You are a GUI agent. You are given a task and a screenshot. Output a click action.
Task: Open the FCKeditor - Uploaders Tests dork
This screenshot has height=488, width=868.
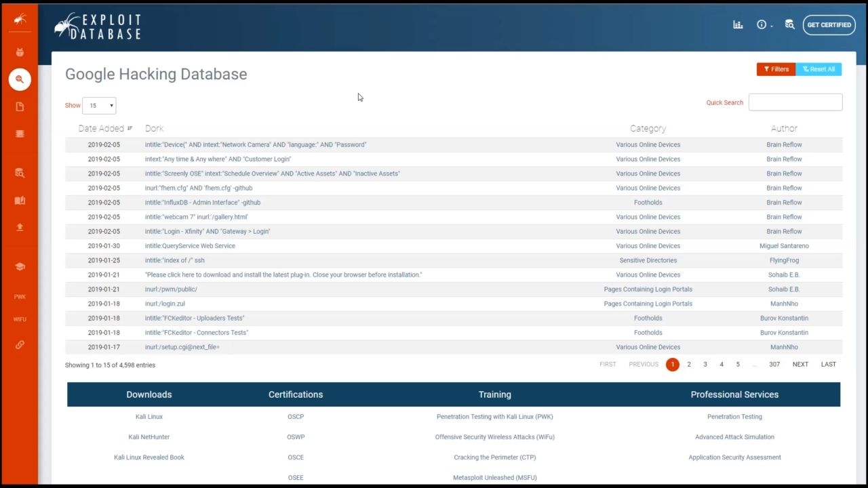[x=195, y=318]
